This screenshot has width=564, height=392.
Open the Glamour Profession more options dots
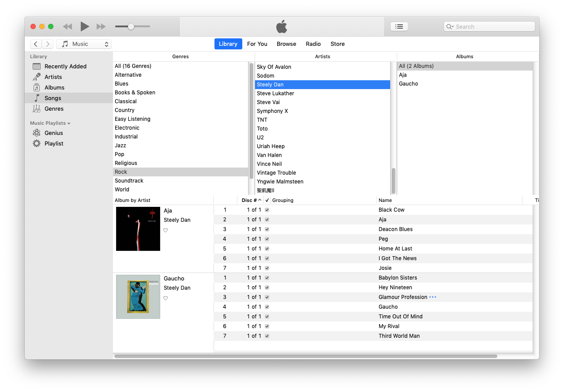(x=433, y=297)
